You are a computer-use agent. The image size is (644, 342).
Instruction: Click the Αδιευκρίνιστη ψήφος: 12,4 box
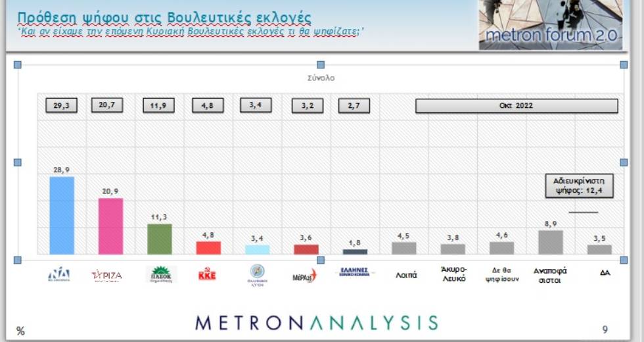tap(579, 185)
